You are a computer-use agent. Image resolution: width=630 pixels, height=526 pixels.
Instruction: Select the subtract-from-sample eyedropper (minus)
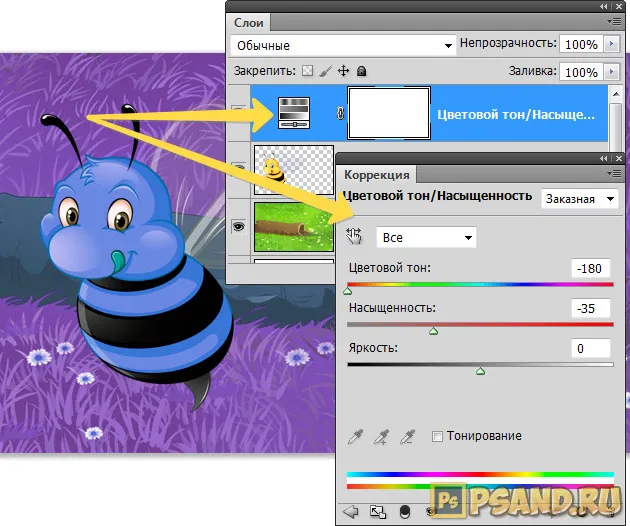[x=407, y=437]
